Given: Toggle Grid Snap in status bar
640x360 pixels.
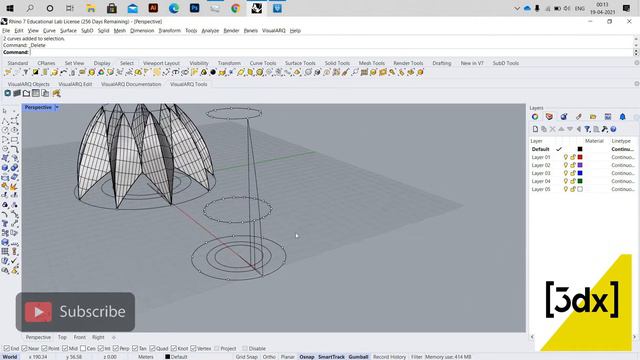Looking at the screenshot, I should tap(247, 357).
